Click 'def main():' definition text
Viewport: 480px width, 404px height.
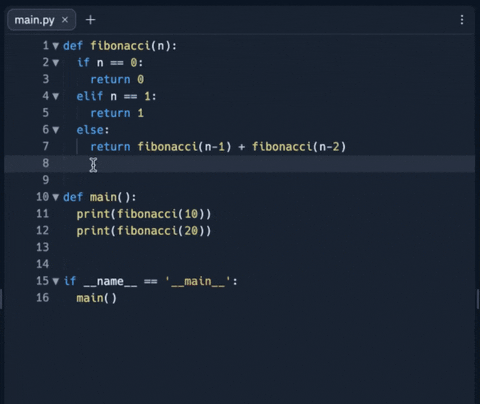coord(100,197)
